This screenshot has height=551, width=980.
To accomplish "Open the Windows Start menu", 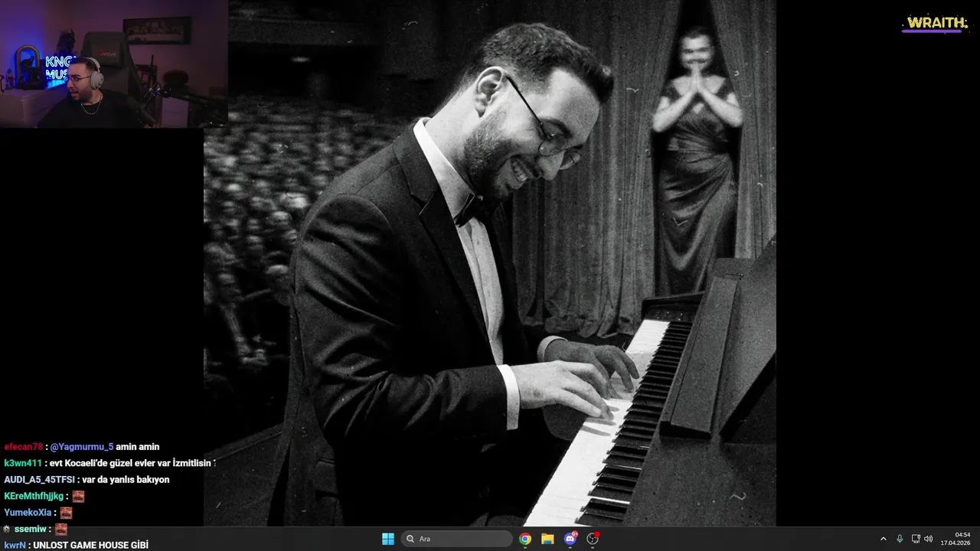I will [x=388, y=539].
